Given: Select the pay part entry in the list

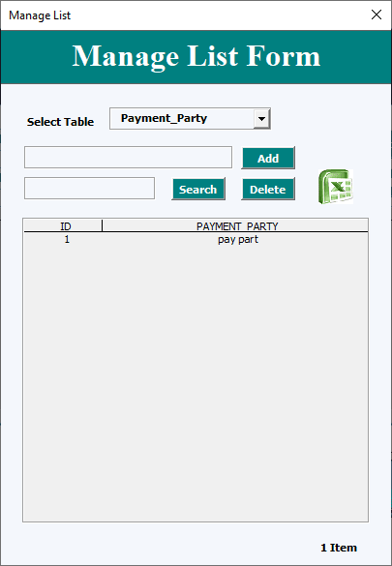Looking at the screenshot, I should (x=238, y=240).
